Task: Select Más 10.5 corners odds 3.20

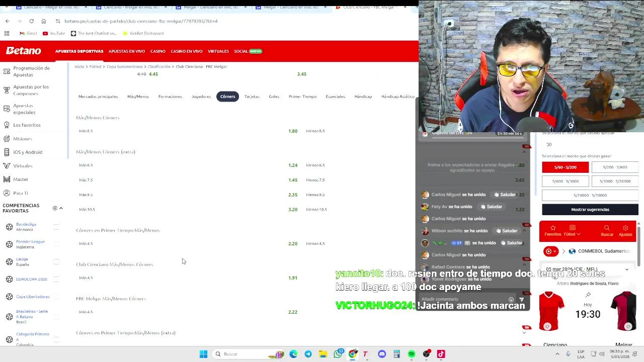Action: pos(293,210)
